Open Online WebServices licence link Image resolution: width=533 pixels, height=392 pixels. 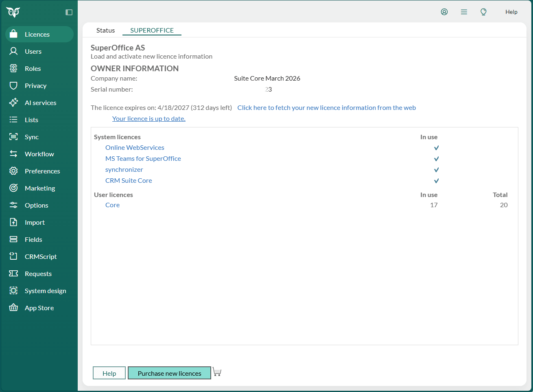135,147
